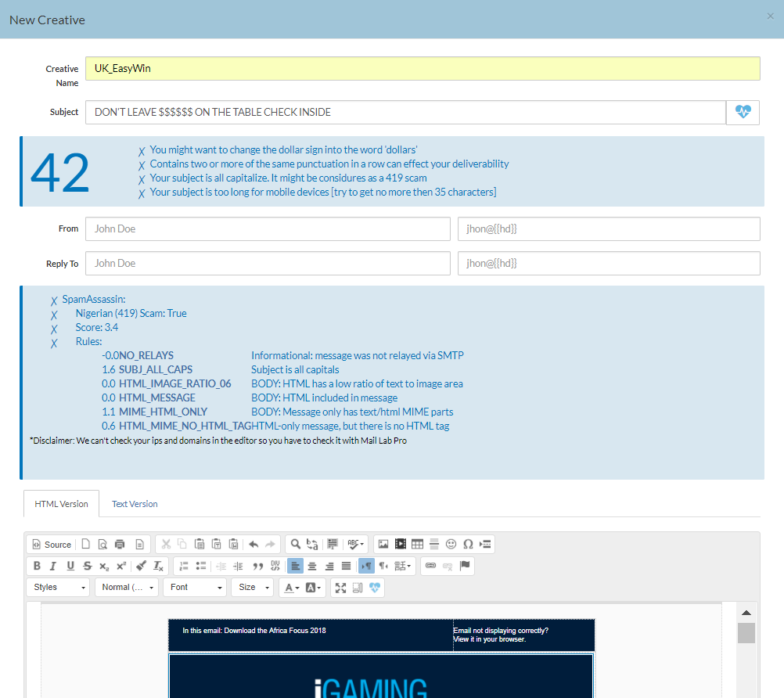
Task: Open the Text Color picker
Action: (x=292, y=588)
